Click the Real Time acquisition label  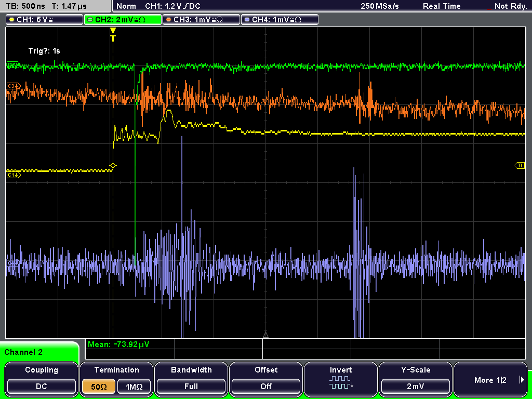(x=442, y=6)
